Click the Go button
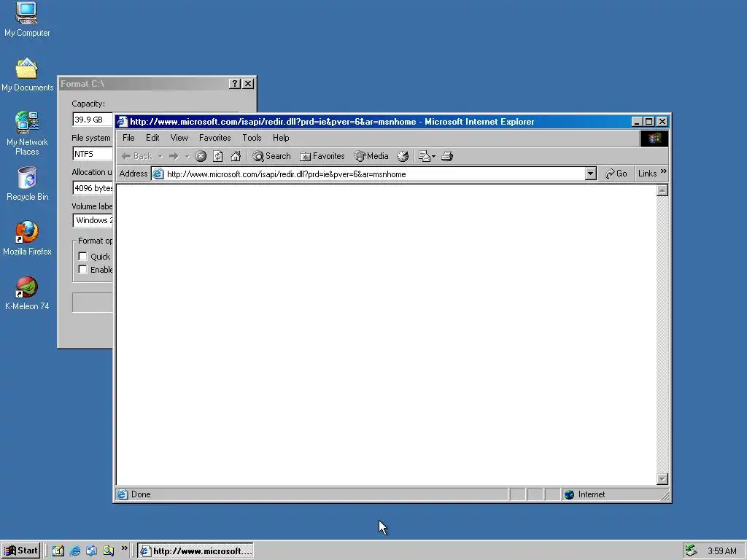The width and height of the screenshot is (747, 560). tap(616, 174)
